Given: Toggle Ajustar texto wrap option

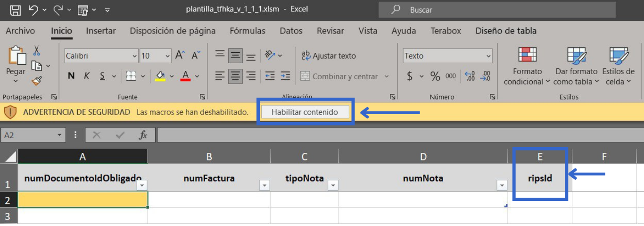Looking at the screenshot, I should (x=329, y=56).
